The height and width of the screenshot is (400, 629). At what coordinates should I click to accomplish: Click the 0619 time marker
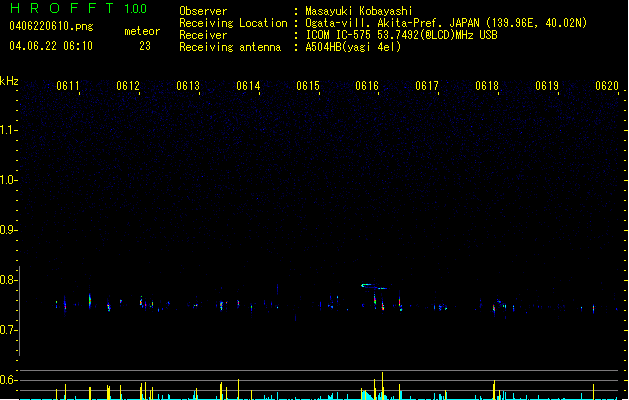547,86
